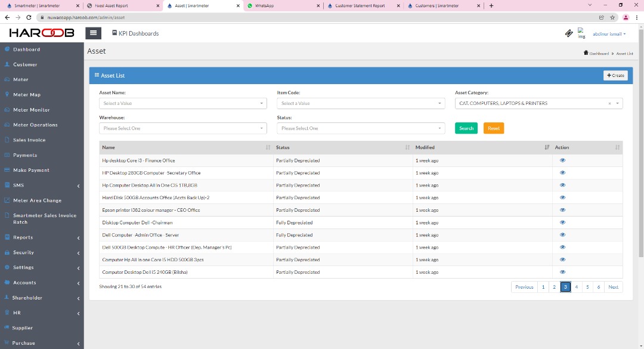
Task: Click the Payments sidebar icon
Action: [7, 155]
